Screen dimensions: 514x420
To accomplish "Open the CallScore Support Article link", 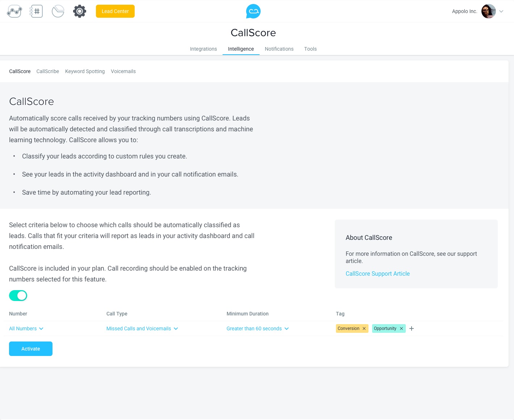I will 378,273.
